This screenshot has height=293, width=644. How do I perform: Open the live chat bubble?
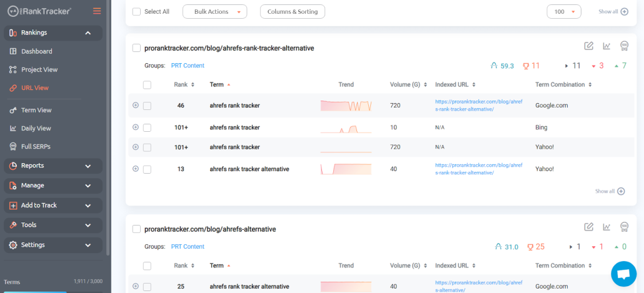coord(623,274)
